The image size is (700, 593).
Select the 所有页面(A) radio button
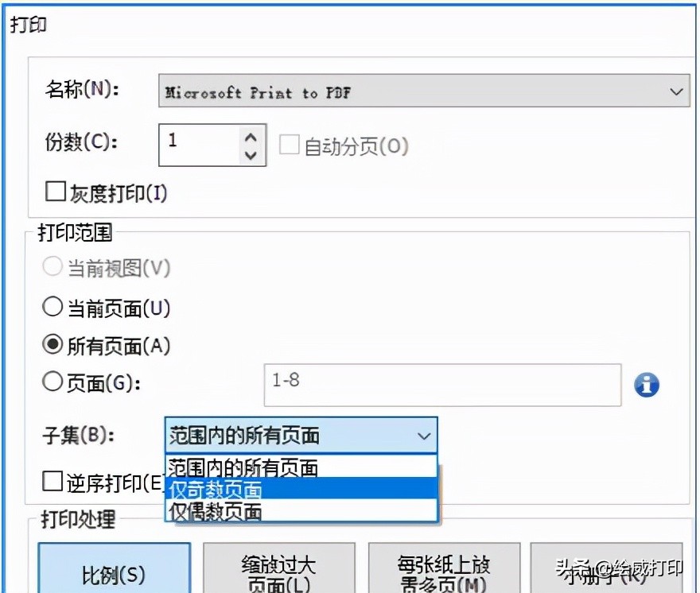[53, 344]
